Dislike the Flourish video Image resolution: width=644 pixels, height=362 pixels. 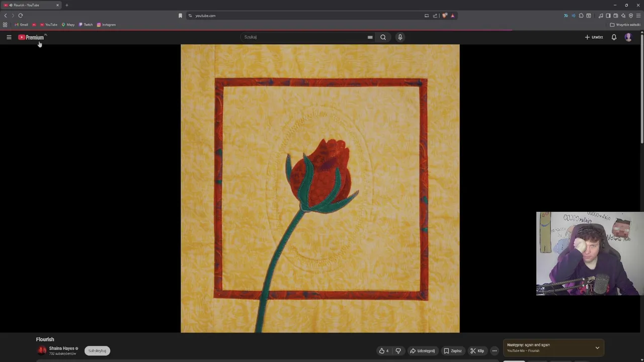coord(398,351)
